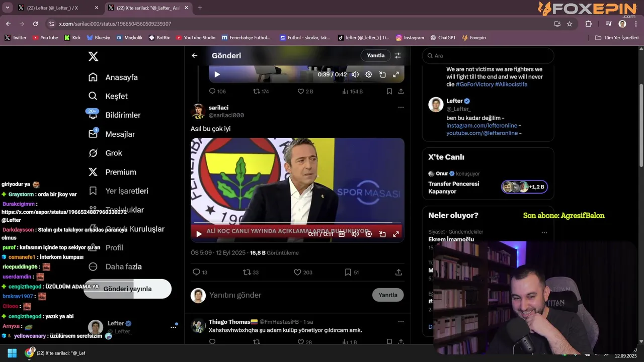Open instagram.com/lefteronline link
This screenshot has height=362, width=644.
point(481,126)
